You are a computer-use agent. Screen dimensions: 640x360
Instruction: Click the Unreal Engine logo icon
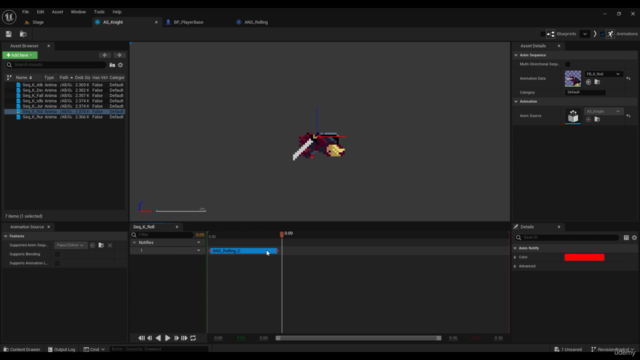click(9, 17)
